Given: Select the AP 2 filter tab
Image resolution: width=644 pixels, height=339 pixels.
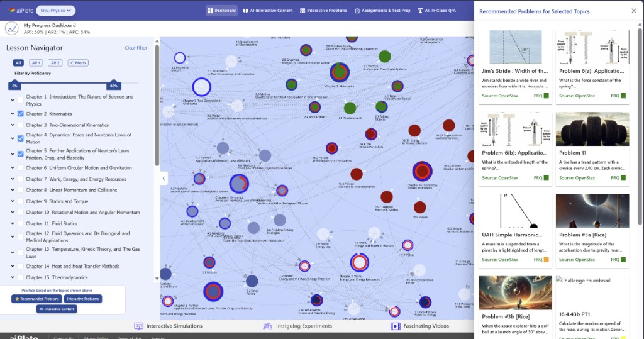Looking at the screenshot, I should pyautogui.click(x=55, y=63).
